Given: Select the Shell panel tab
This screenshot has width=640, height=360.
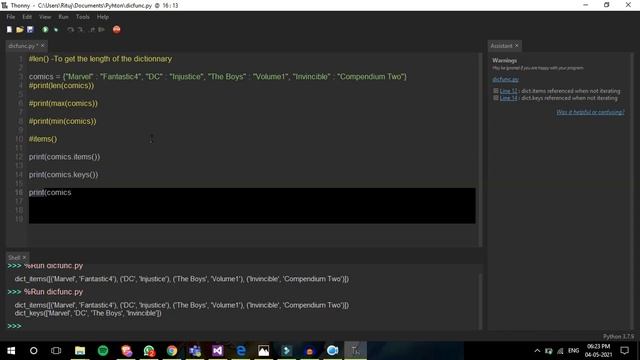Looking at the screenshot, I should 14,258.
